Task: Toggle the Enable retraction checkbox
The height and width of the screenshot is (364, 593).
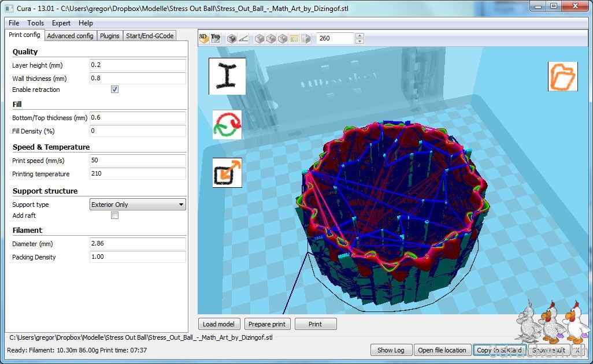Action: pos(114,89)
